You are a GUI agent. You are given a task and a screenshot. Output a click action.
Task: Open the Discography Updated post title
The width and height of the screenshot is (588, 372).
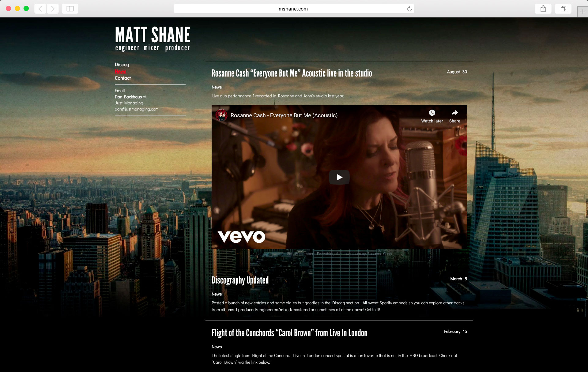[x=240, y=280]
